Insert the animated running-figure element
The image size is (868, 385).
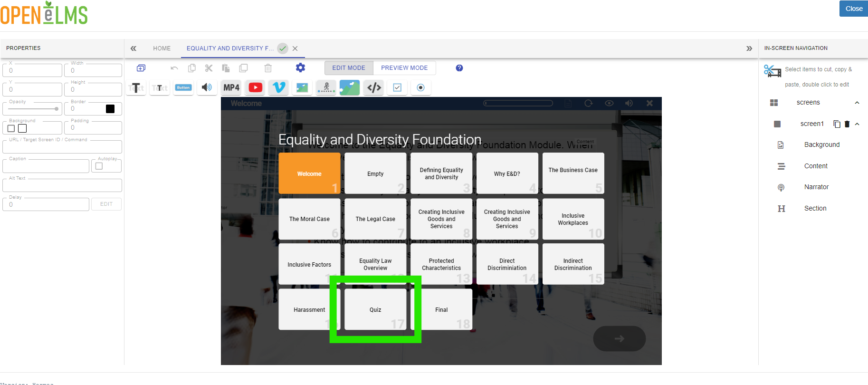[326, 87]
